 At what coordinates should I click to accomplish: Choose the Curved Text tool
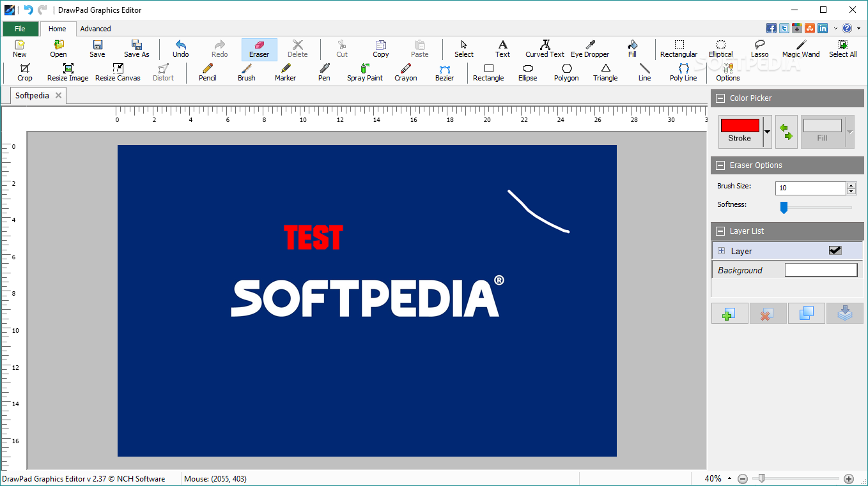click(545, 49)
